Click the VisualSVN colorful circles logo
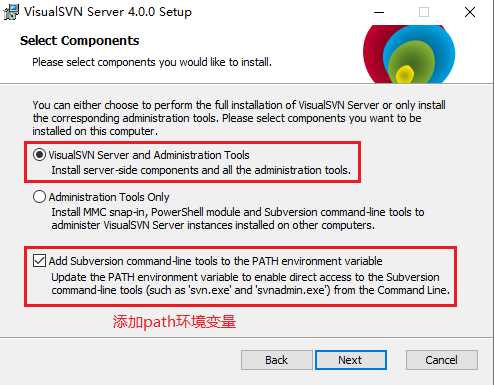This screenshot has height=385, width=494. 409,54
